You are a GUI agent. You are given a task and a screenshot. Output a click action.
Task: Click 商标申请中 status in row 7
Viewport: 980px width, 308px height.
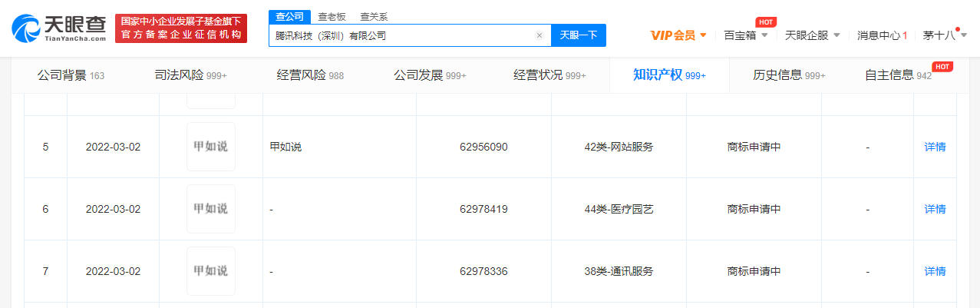(754, 271)
